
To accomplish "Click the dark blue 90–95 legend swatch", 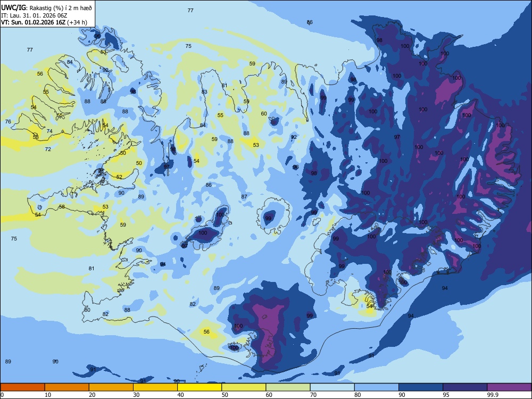I will [x=421, y=387].
